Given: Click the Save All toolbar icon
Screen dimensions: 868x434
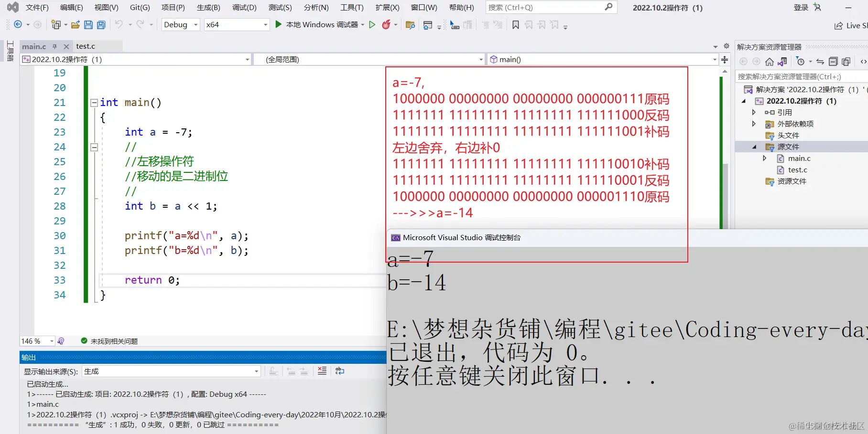Looking at the screenshot, I should [101, 25].
